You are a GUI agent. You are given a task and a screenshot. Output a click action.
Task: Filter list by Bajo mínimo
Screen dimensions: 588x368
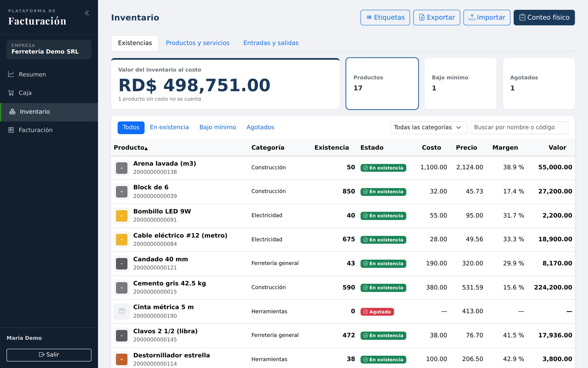pyautogui.click(x=218, y=127)
